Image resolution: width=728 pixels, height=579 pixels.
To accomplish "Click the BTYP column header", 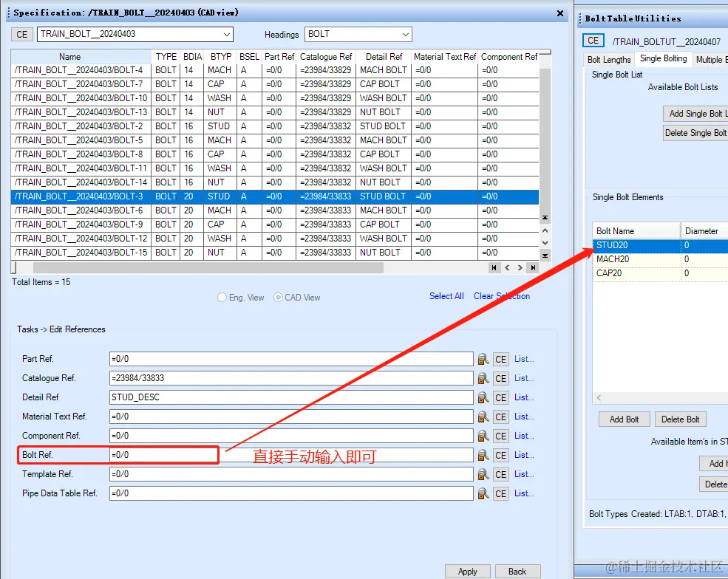I will tap(220, 57).
